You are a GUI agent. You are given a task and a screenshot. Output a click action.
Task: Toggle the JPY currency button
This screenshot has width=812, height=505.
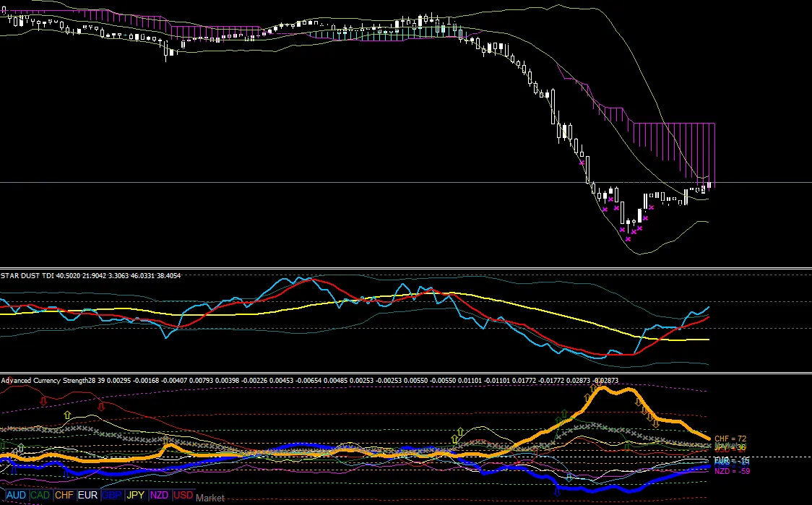coord(135,495)
